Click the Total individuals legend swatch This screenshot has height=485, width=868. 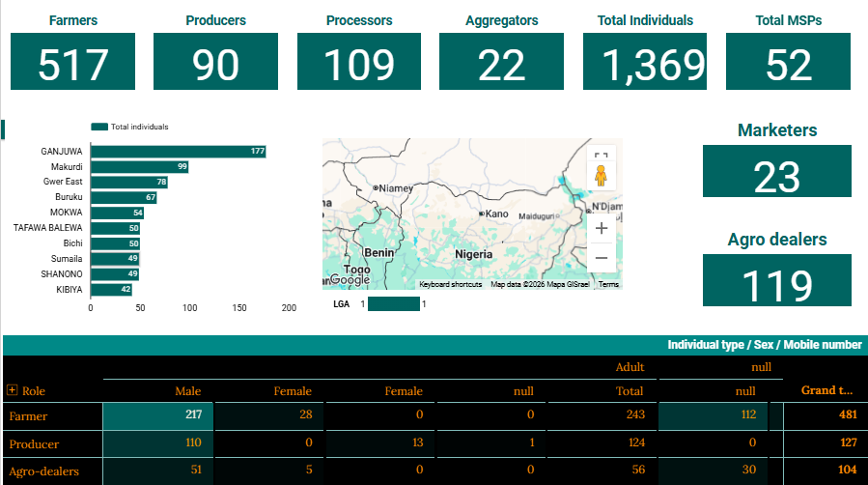coord(99,127)
